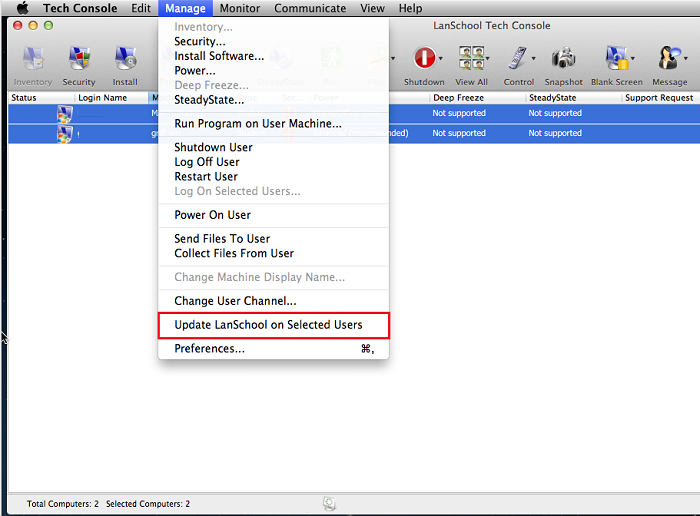This screenshot has width=700, height=516.
Task: Click the refresh icon in status bar
Action: pyautogui.click(x=329, y=504)
